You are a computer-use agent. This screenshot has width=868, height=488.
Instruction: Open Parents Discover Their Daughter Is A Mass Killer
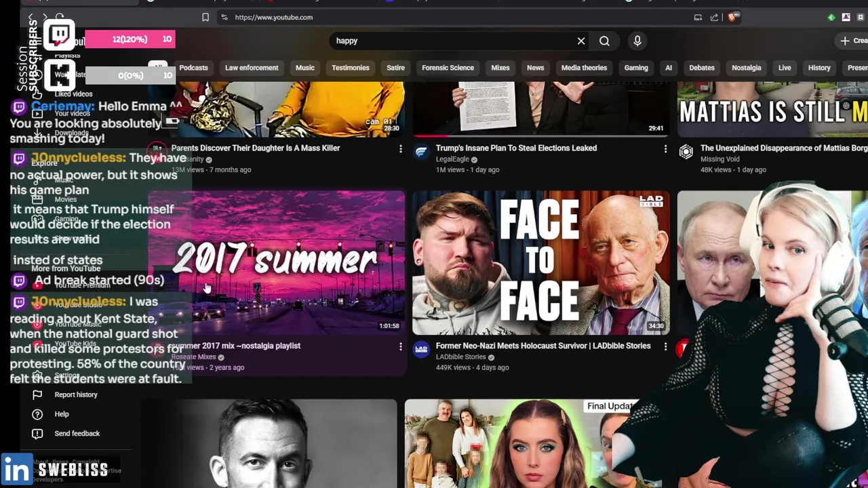256,148
